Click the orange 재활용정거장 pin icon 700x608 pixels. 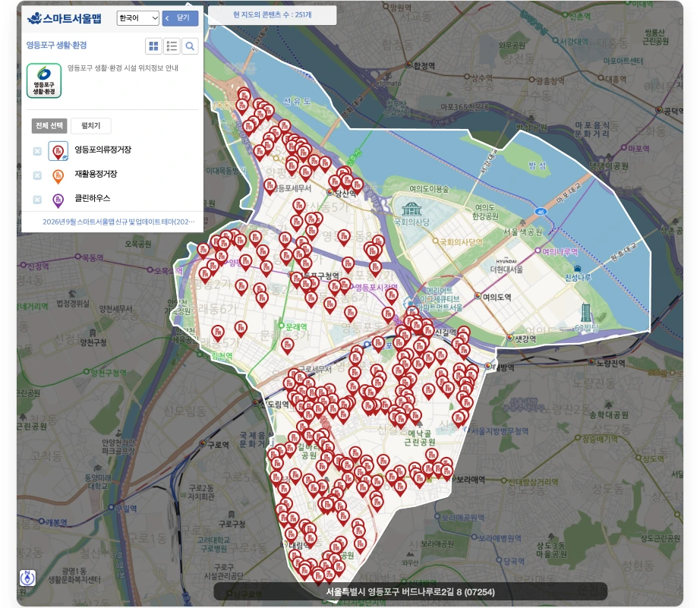(x=58, y=176)
